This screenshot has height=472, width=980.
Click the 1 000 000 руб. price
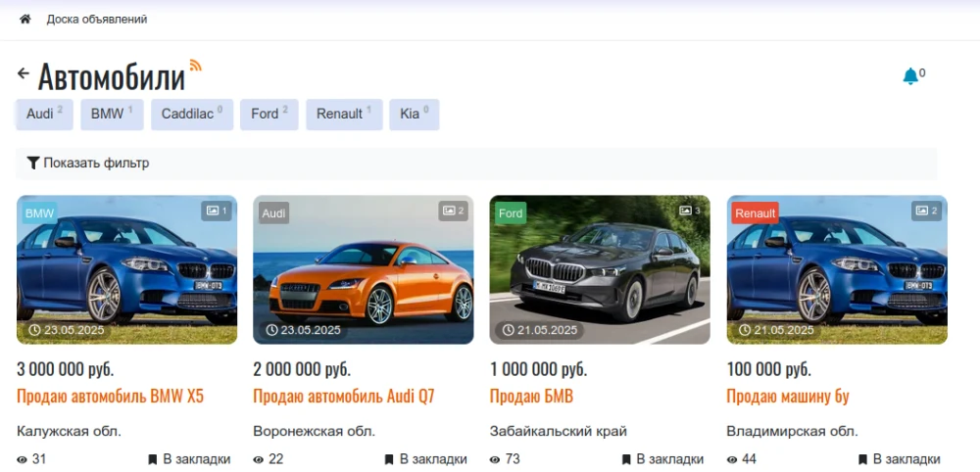539,369
